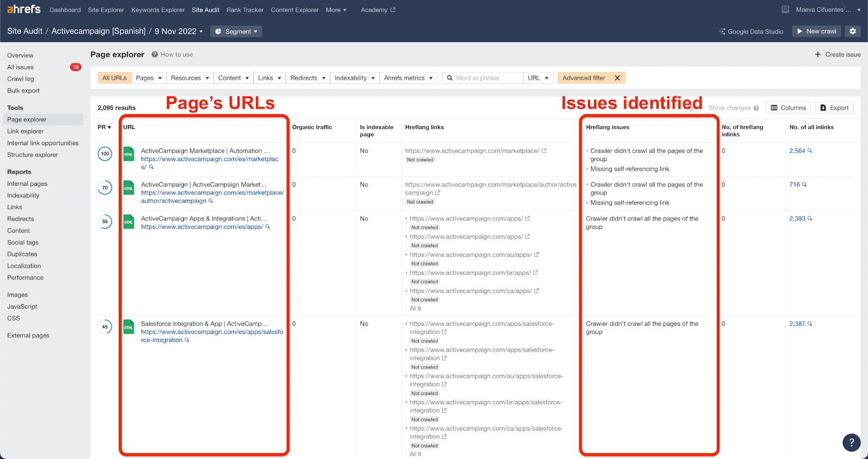The height and width of the screenshot is (459, 868).
Task: Click the 2,387 inlinks number
Action: coord(797,324)
